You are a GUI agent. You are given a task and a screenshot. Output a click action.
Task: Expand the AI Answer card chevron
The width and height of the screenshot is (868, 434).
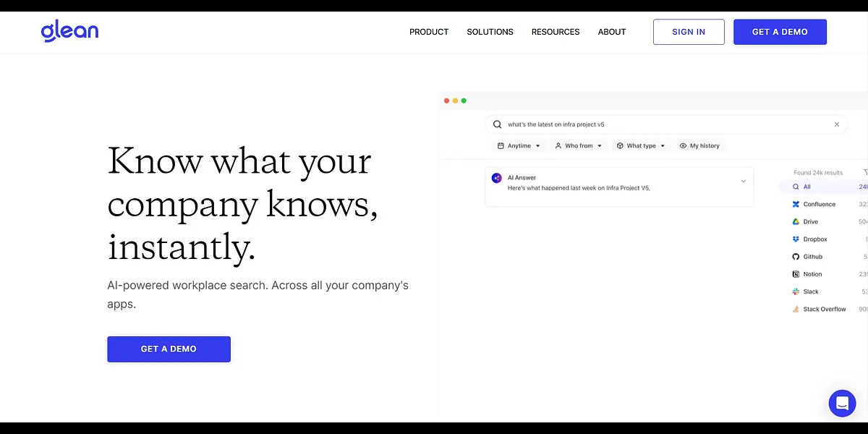(x=743, y=182)
